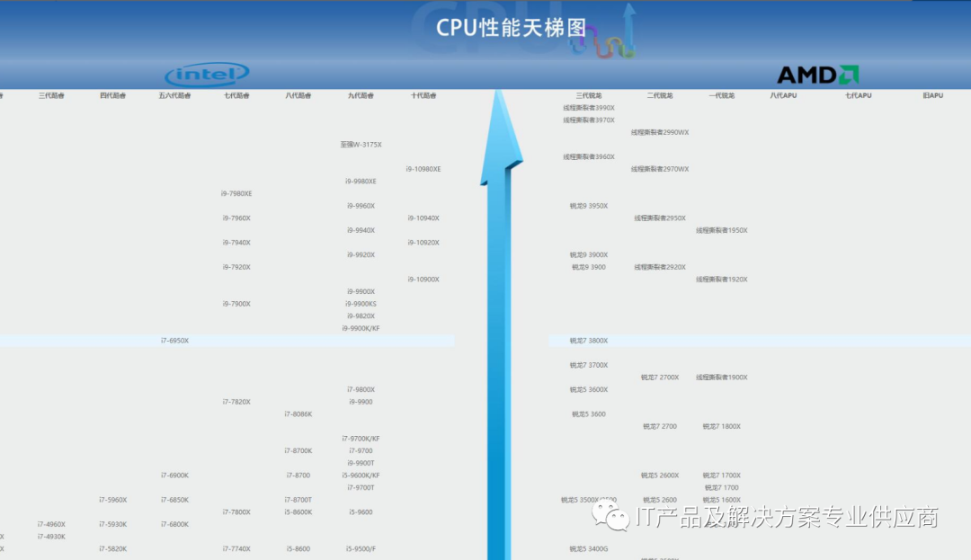Viewport: 971px width, 560px height.
Task: Select the 八代酷睿 column header
Action: [298, 95]
